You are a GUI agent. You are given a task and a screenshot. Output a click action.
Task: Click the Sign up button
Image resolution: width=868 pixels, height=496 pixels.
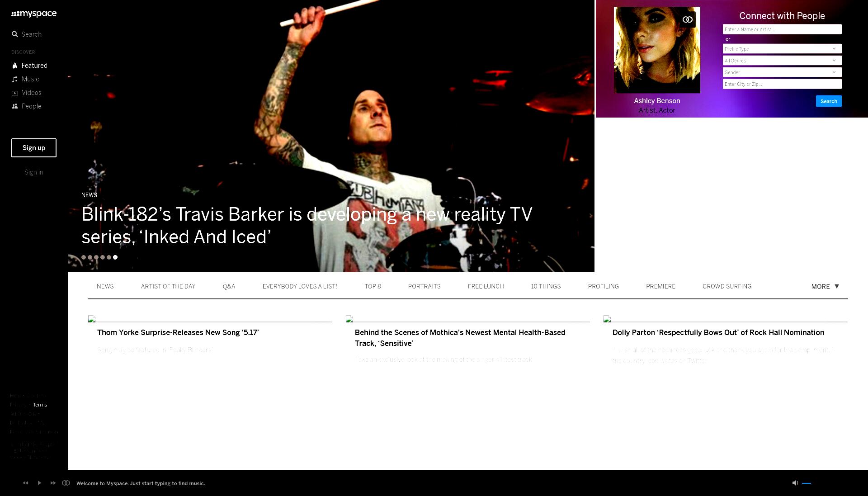(x=34, y=148)
